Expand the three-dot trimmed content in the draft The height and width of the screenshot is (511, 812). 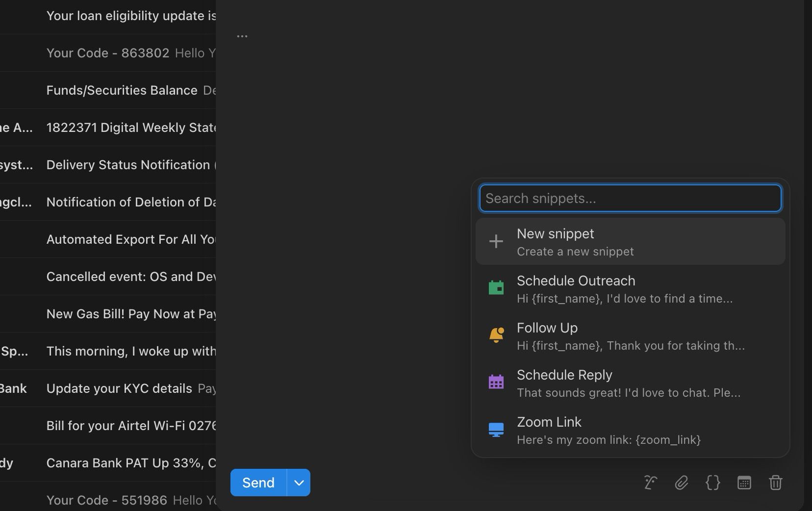(x=242, y=36)
